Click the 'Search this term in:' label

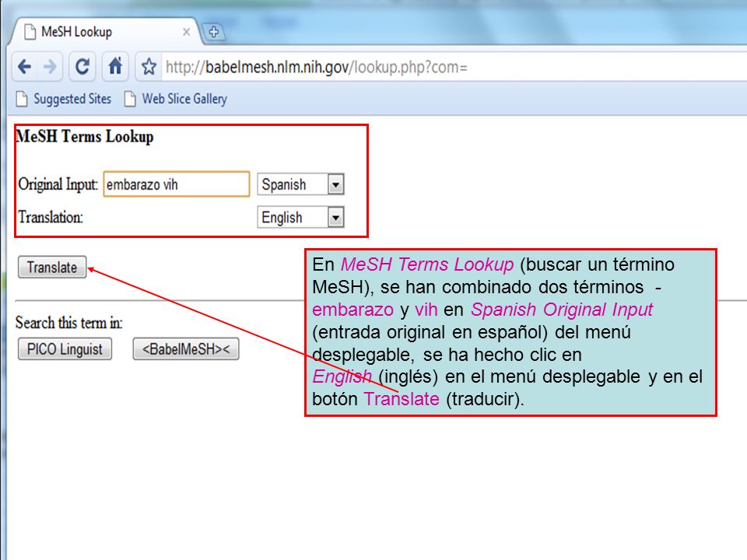(x=69, y=322)
